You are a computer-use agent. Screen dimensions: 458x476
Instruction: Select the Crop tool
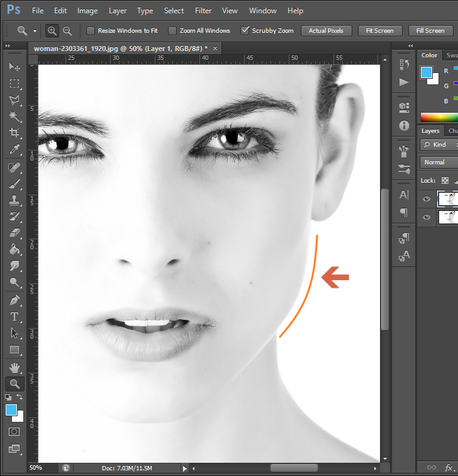14,133
